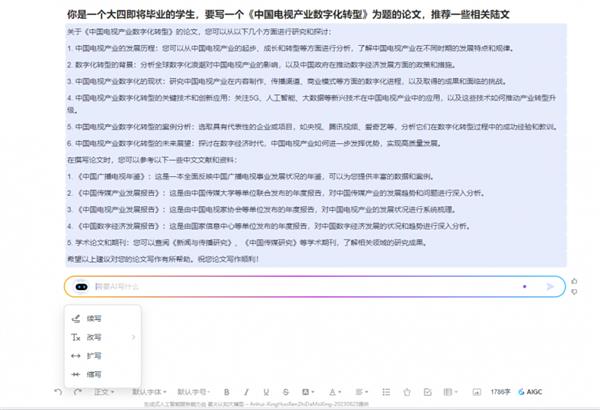Click the purple dot in the prompt bar
Screen dimensions: 600x410
click(525, 286)
